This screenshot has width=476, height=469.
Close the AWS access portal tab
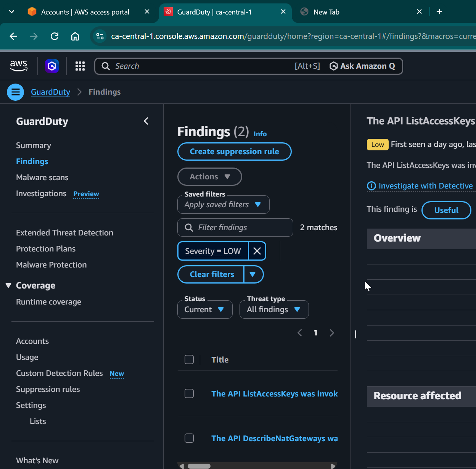tap(147, 12)
